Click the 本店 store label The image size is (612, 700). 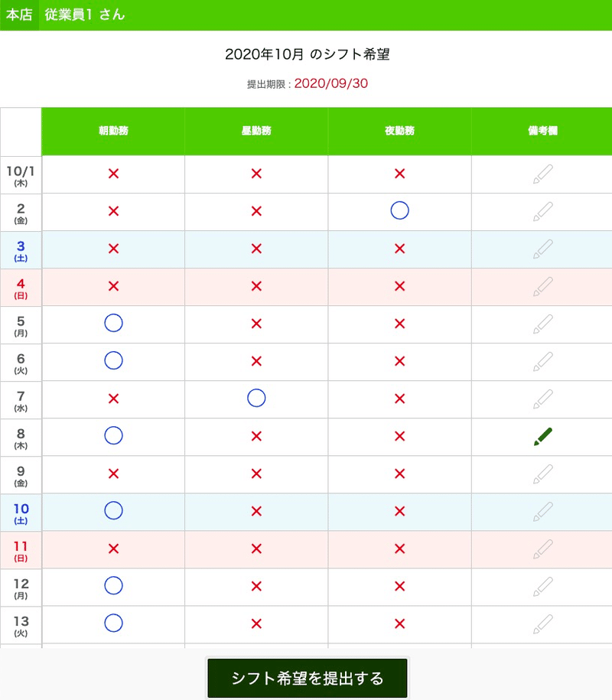pyautogui.click(x=19, y=15)
